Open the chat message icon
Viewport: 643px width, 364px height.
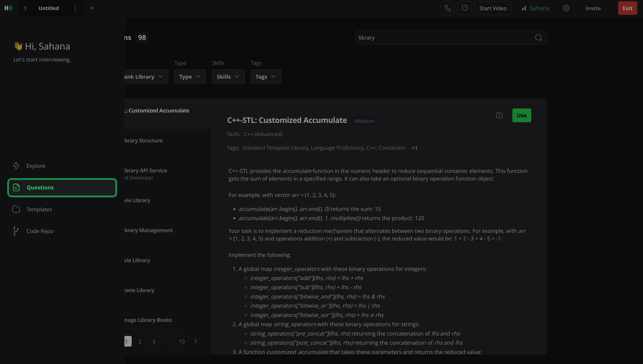[465, 8]
